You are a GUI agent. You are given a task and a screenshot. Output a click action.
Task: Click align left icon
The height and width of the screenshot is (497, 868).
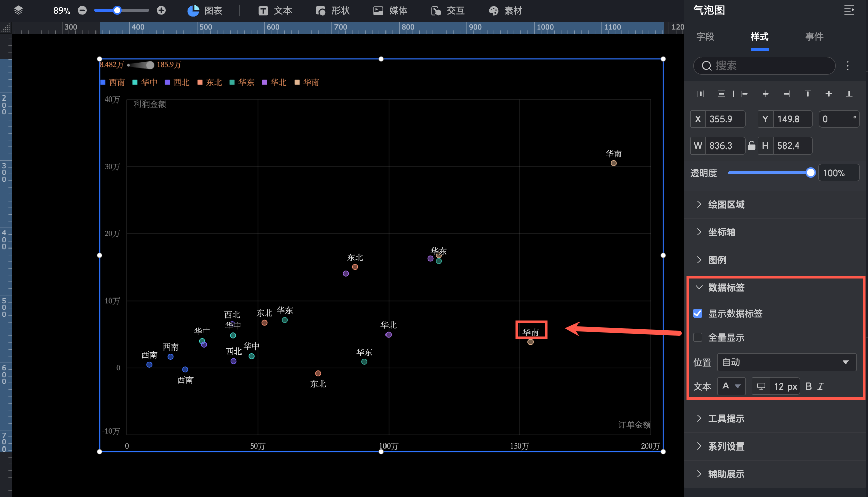click(744, 94)
